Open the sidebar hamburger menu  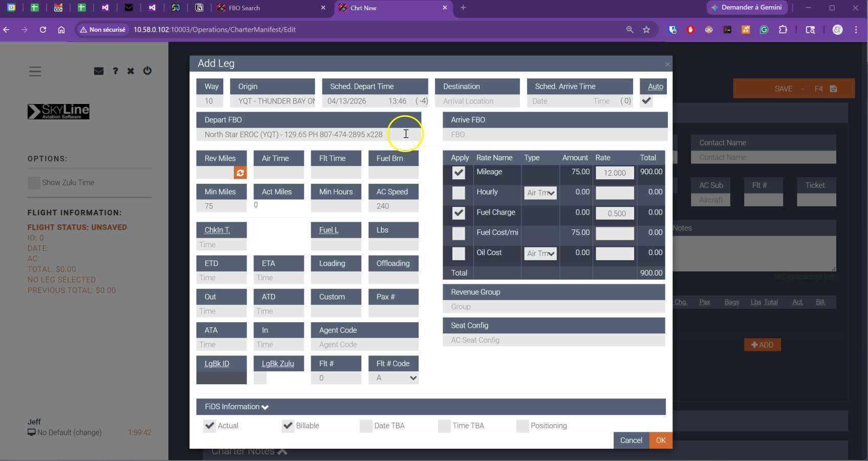click(x=35, y=71)
